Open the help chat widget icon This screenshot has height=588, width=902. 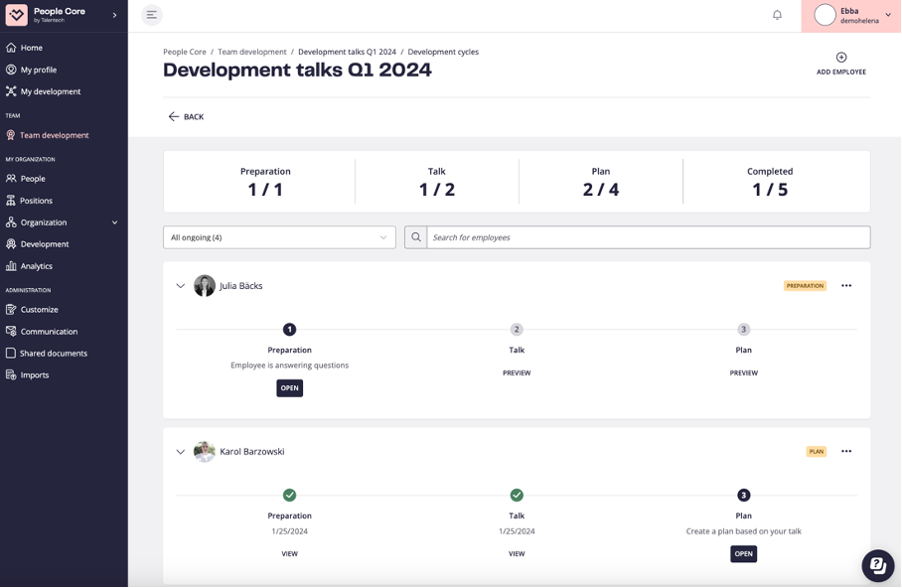(x=876, y=565)
